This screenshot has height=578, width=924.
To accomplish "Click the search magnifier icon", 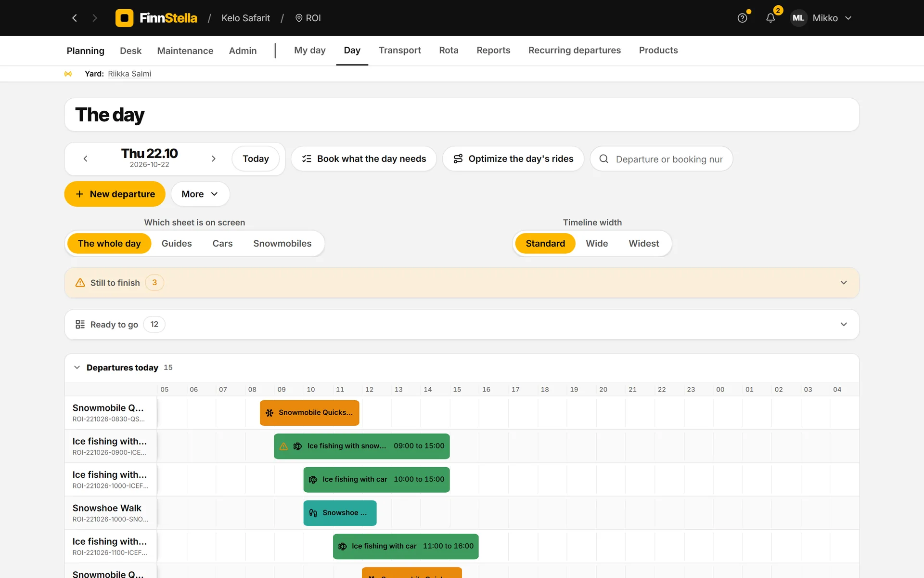I will tap(603, 158).
